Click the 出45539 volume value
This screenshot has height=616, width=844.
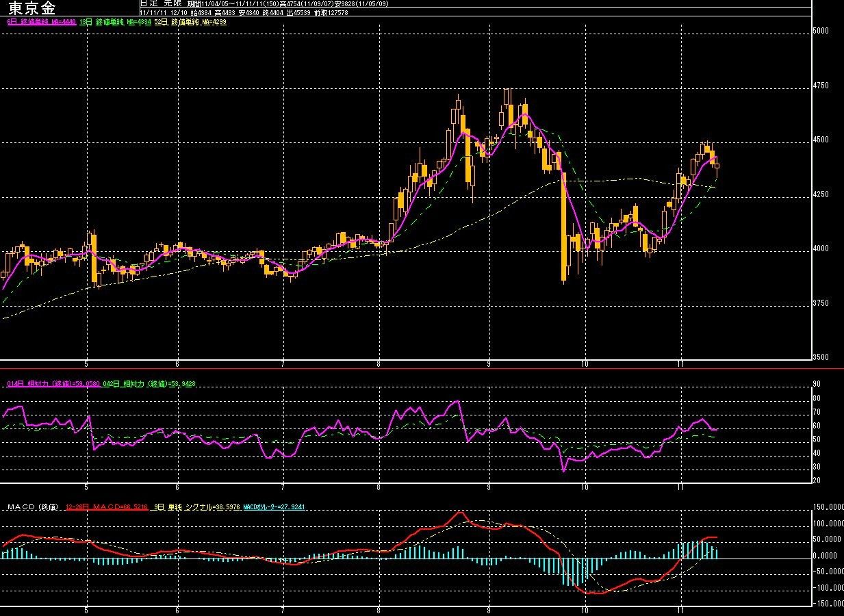click(298, 12)
